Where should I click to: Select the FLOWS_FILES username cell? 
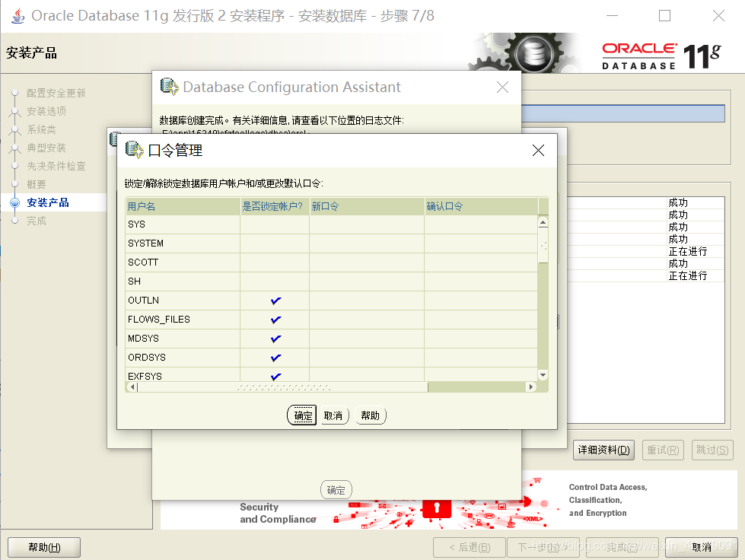(x=183, y=320)
